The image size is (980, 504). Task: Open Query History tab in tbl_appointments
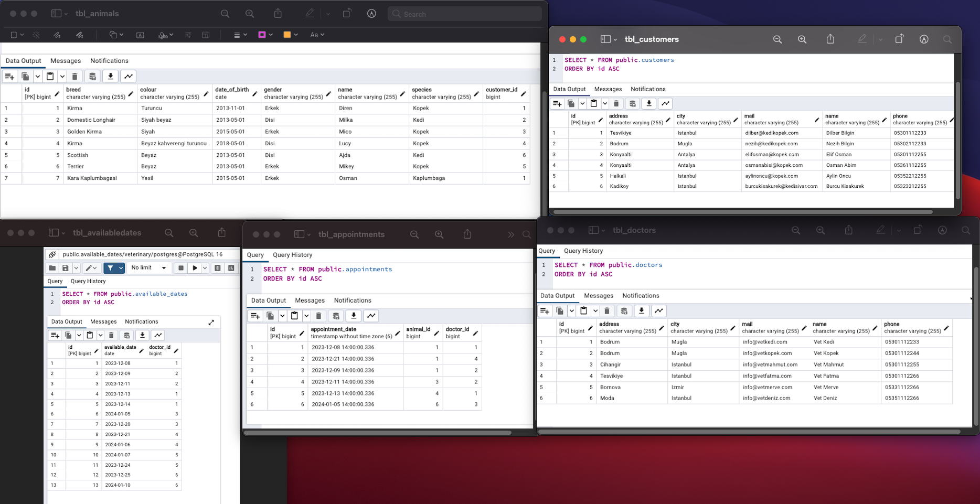(292, 255)
